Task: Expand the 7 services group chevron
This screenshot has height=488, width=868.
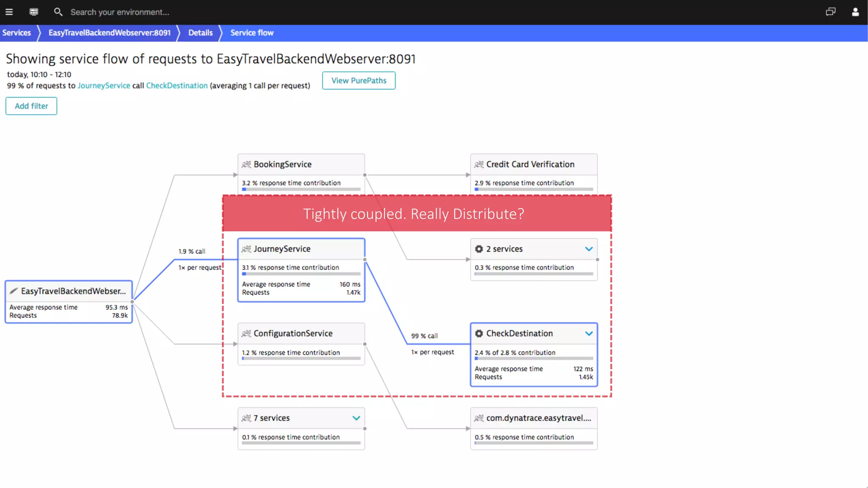Action: [x=356, y=418]
